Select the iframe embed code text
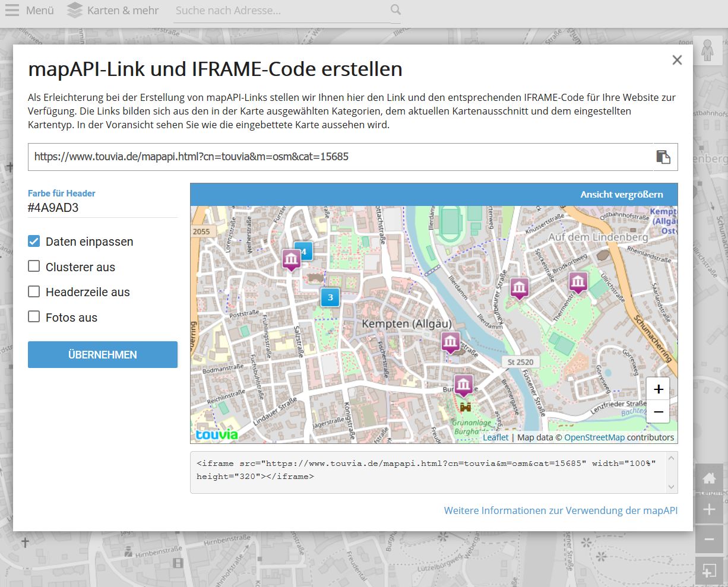 click(429, 472)
